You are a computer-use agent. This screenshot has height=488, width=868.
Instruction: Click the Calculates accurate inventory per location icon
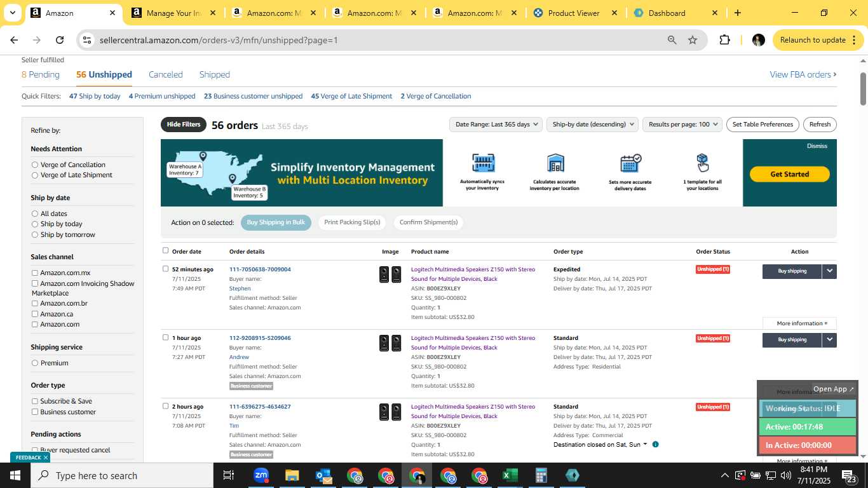pos(555,163)
